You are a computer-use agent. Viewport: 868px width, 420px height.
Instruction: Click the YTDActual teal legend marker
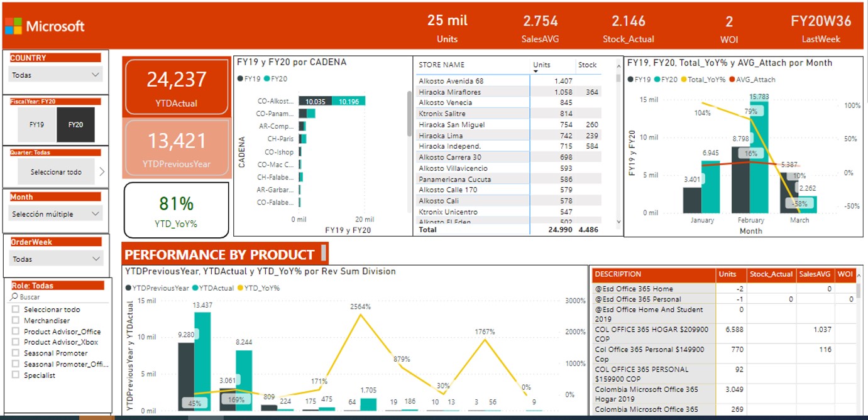(x=195, y=288)
